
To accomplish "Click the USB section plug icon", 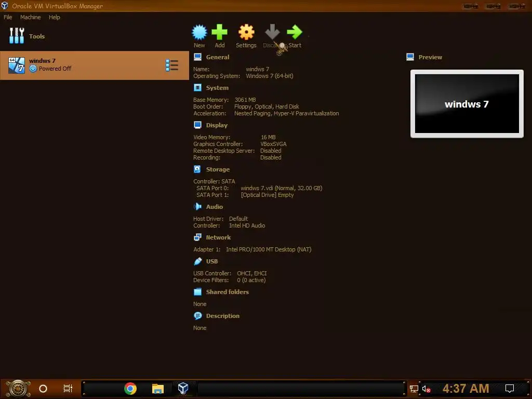I will coord(197,261).
